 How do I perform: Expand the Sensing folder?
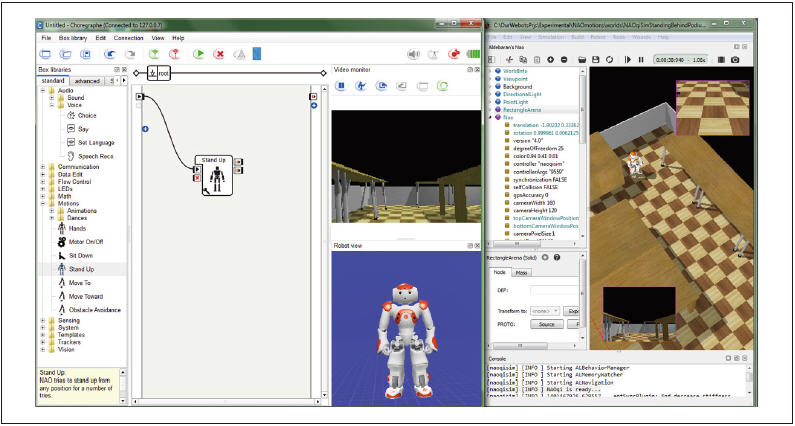(x=42, y=321)
